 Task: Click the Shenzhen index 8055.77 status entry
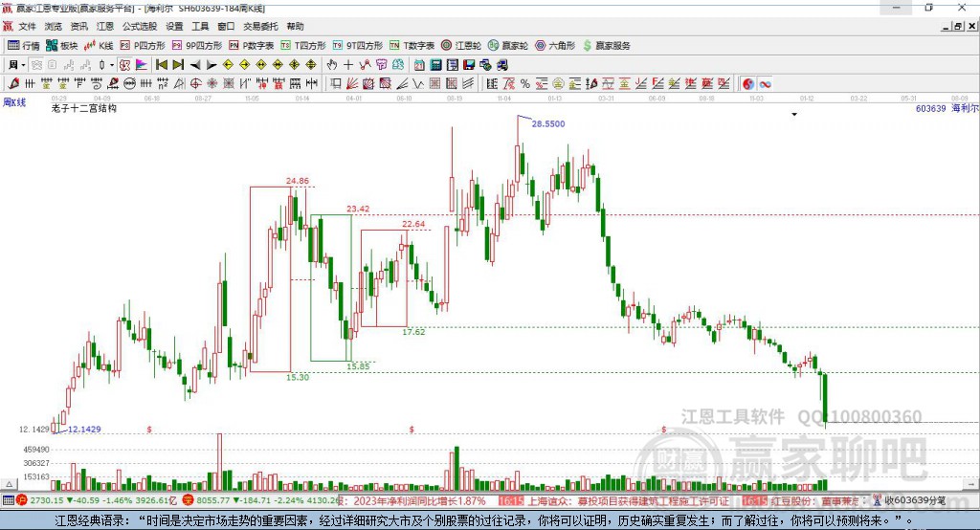pyautogui.click(x=262, y=500)
